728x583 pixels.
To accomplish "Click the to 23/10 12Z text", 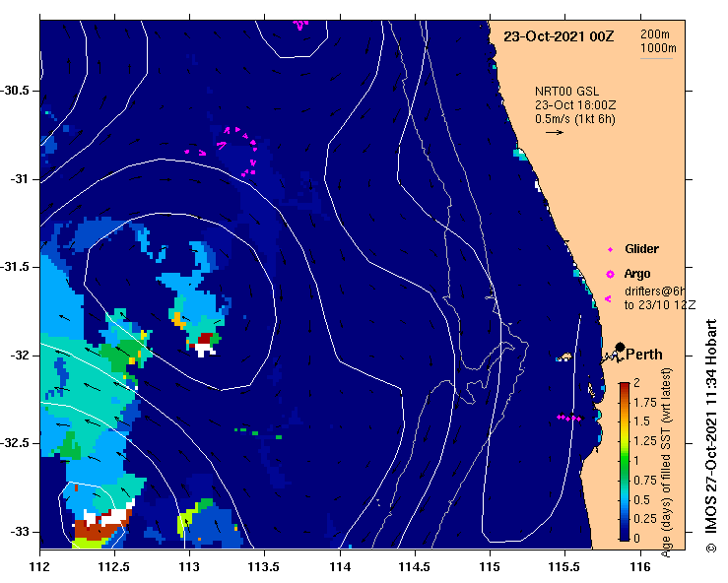I will tap(660, 305).
